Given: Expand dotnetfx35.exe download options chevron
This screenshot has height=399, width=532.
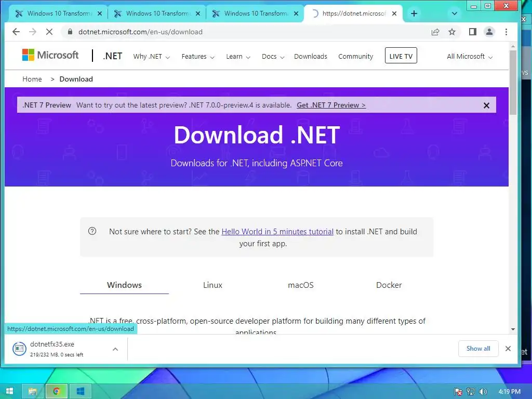Looking at the screenshot, I should pos(115,349).
